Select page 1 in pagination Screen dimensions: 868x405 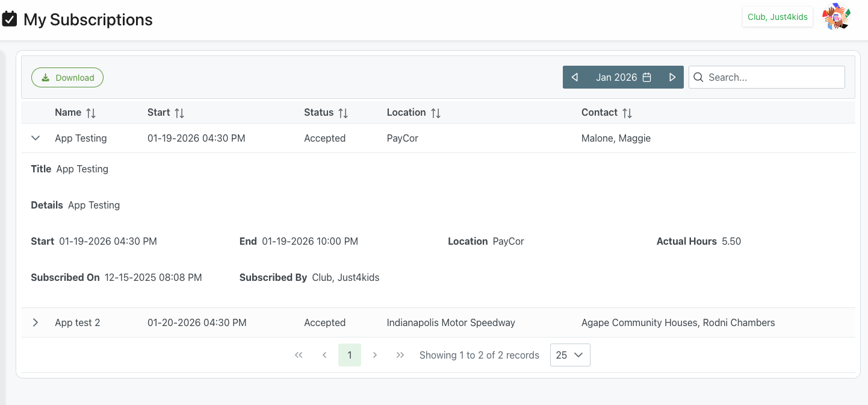(x=350, y=355)
